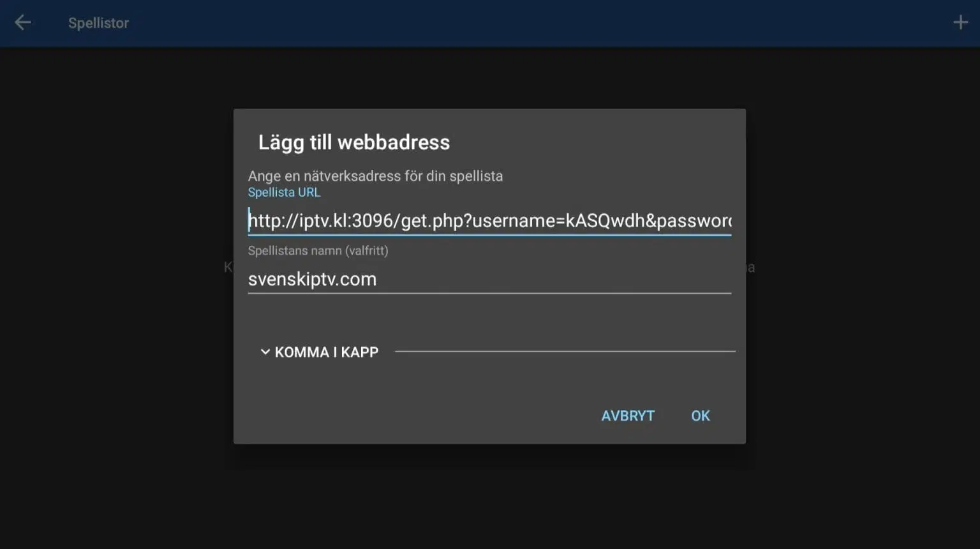The width and height of the screenshot is (980, 549).
Task: Expand the KOMMA I KAPP section
Action: (320, 352)
